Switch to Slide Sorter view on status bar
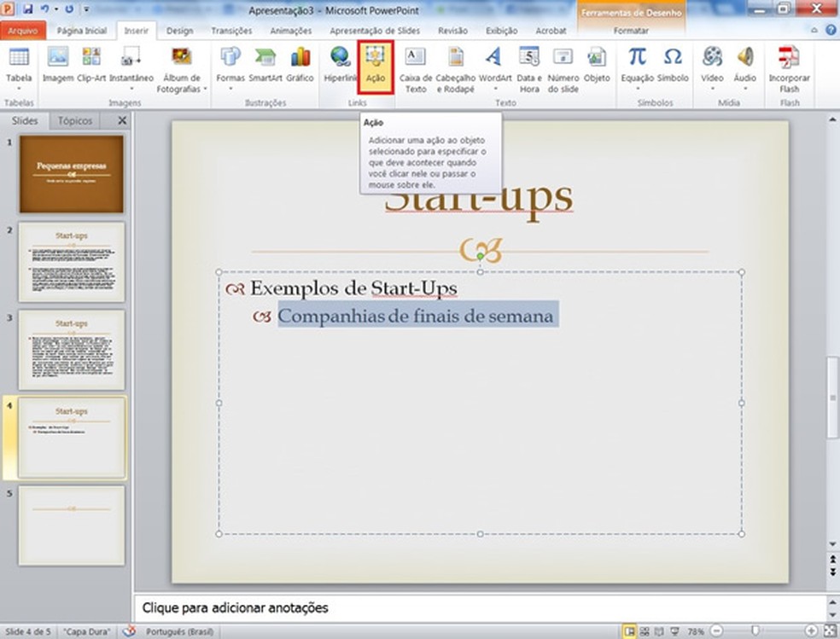Viewport: 840px width, 639px height. (645, 631)
